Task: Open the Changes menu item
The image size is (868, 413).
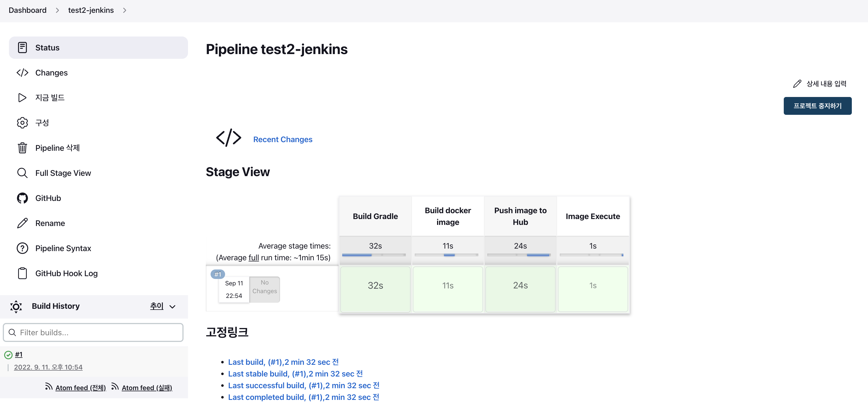Action: 98,73
